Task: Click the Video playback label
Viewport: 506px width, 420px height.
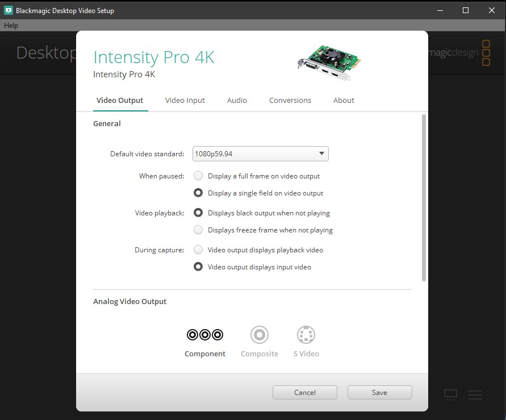Action: click(160, 213)
